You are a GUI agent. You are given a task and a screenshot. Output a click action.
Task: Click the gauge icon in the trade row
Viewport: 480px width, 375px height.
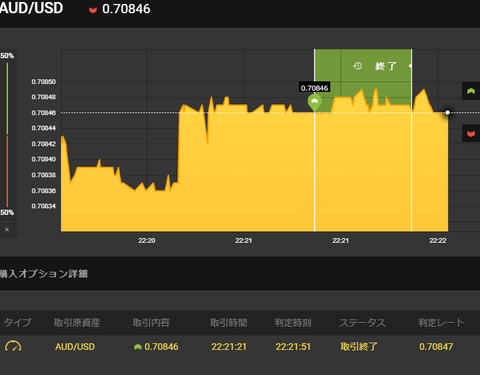(13, 346)
